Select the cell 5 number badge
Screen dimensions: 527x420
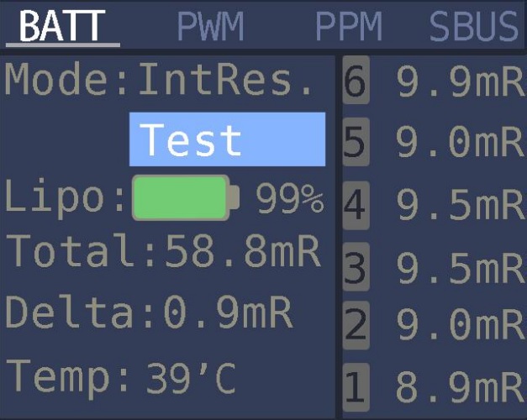pyautogui.click(x=356, y=141)
